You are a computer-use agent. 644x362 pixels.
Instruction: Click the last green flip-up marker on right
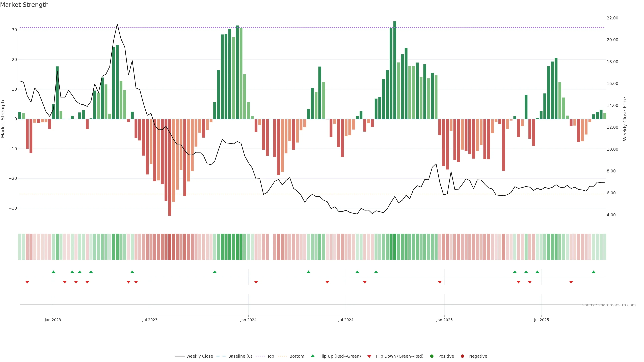[x=594, y=272]
